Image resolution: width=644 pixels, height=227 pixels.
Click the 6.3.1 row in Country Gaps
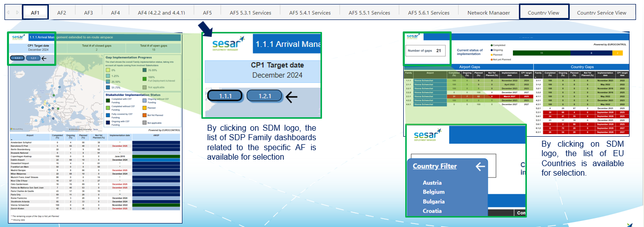[x=581, y=132]
